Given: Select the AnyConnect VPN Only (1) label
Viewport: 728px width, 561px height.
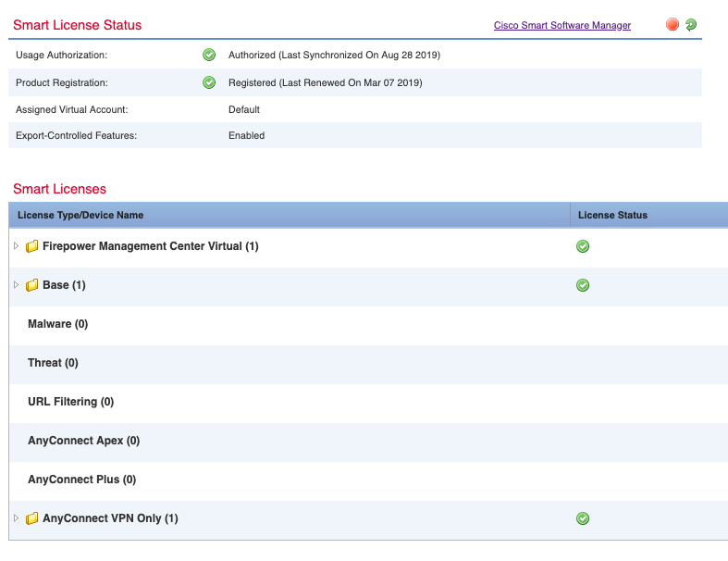Looking at the screenshot, I should point(110,518).
